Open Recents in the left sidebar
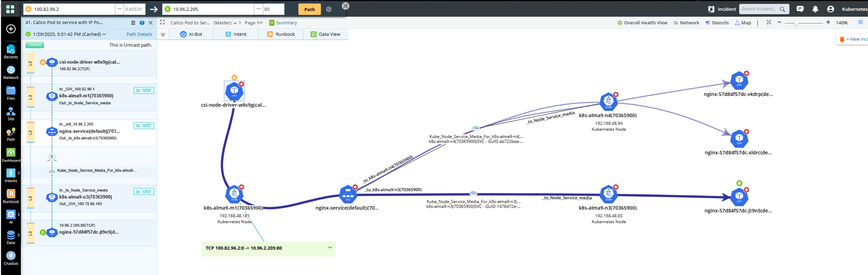Viewport: 868px width, 275px height. tap(11, 52)
